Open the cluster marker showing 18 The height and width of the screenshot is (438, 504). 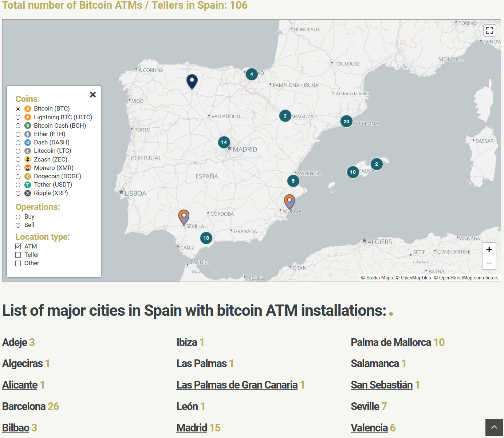[206, 238]
